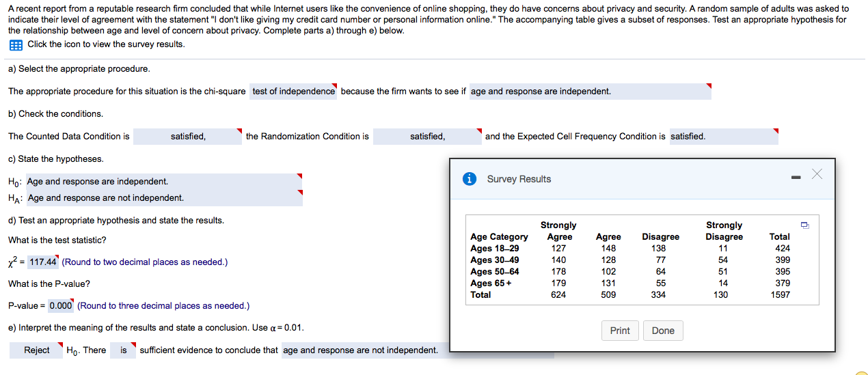868x375 pixels.
Task: Open the conclusion dropdown after 'to conclude that'
Action: coord(362,350)
